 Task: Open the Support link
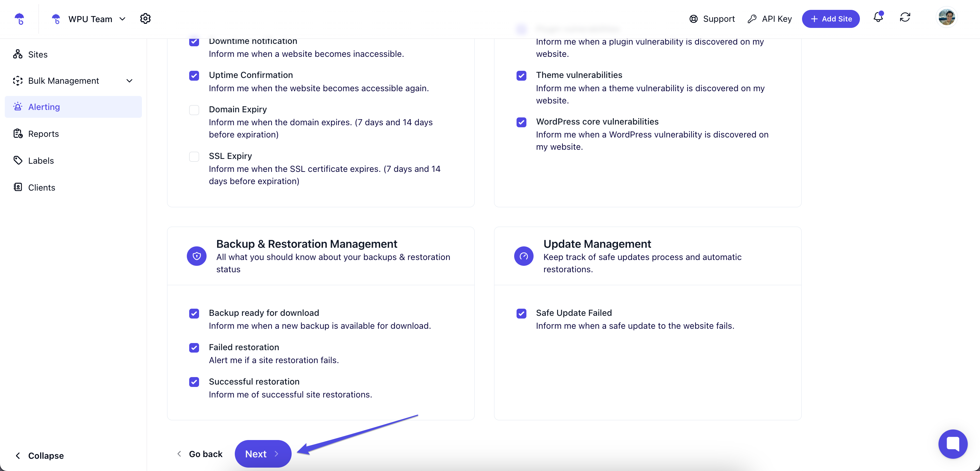(x=712, y=19)
